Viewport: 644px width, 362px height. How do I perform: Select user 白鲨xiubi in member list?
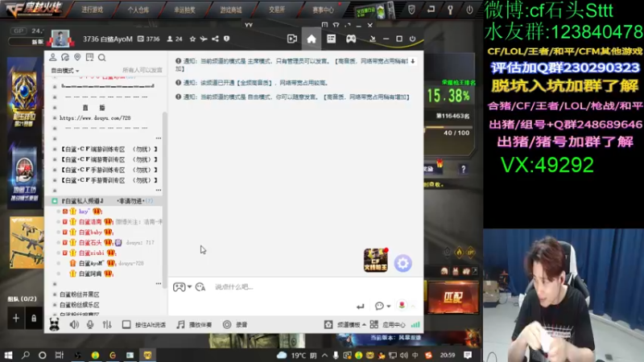(x=91, y=253)
